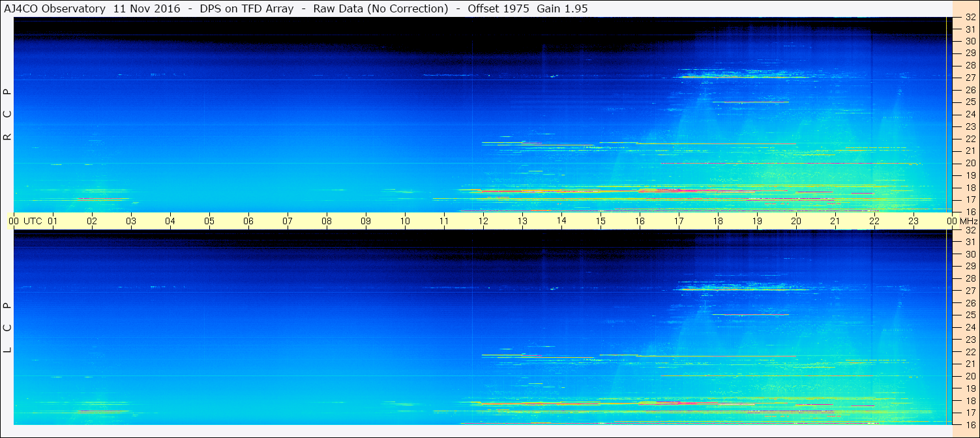Viewport: 980px width, 438px height.
Task: Click the 22 MHz label of LCP scale
Action: coord(970,352)
